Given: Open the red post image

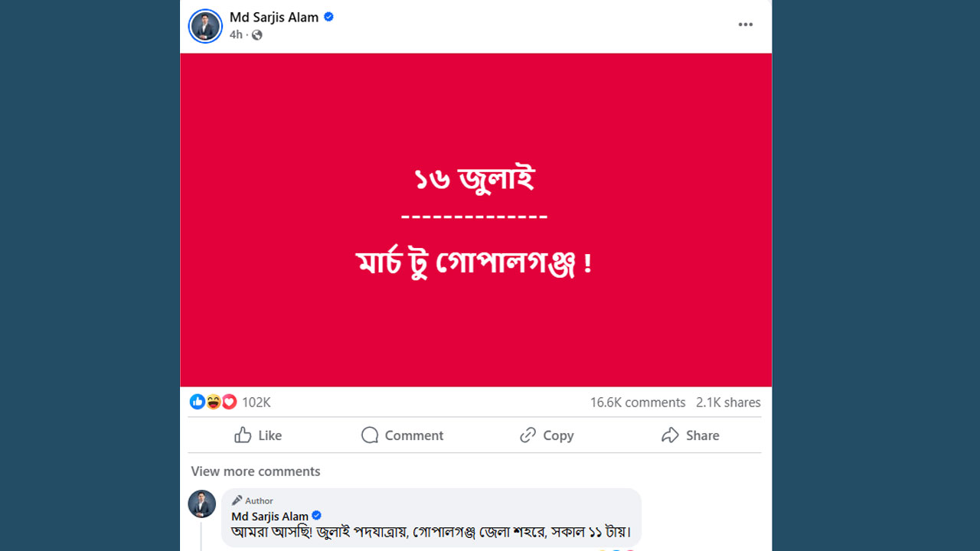Looking at the screenshot, I should 475,220.
